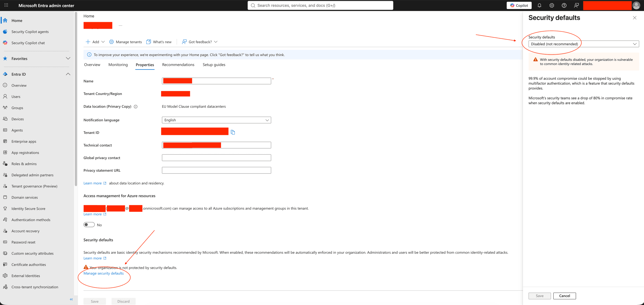
Task: Click Save in Security defaults panel
Action: [x=540, y=296]
